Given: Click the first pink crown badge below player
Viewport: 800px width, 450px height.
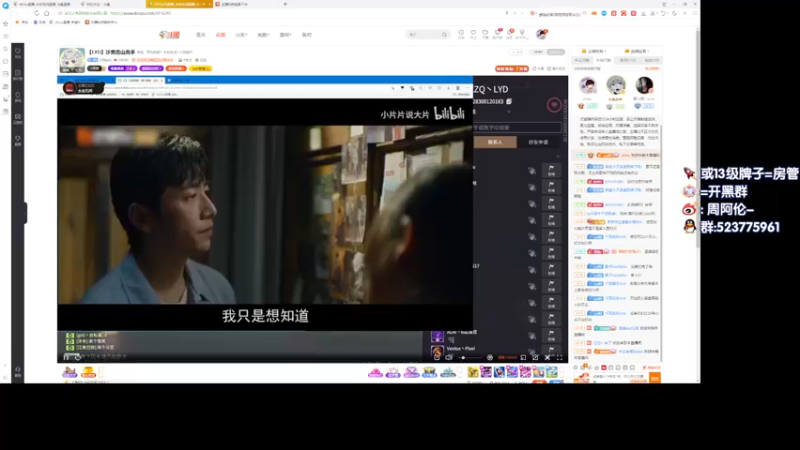Looking at the screenshot, I should 375,372.
